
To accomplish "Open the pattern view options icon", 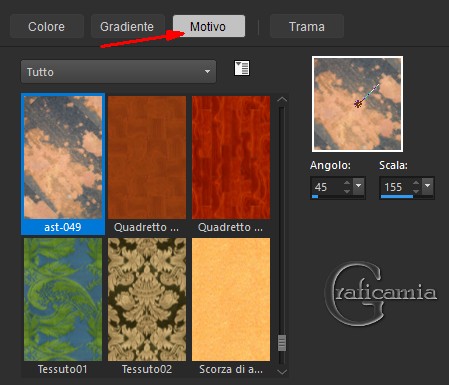I will (242, 68).
